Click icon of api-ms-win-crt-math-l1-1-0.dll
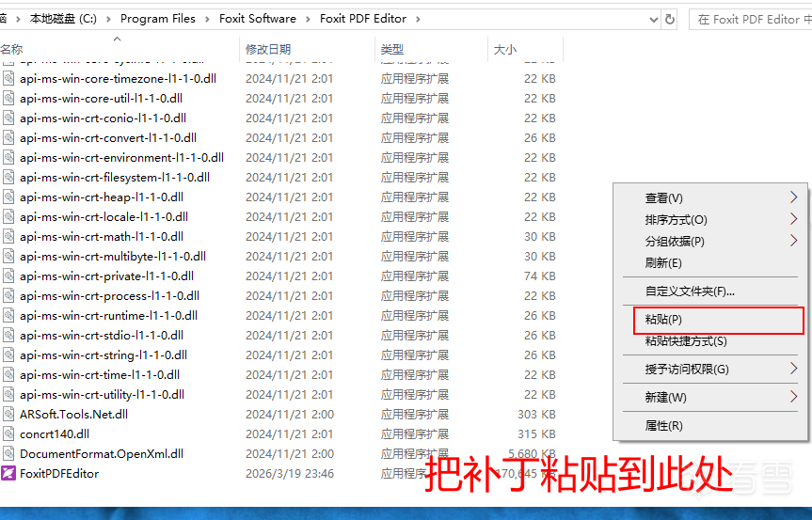The height and width of the screenshot is (520, 812). [8, 237]
